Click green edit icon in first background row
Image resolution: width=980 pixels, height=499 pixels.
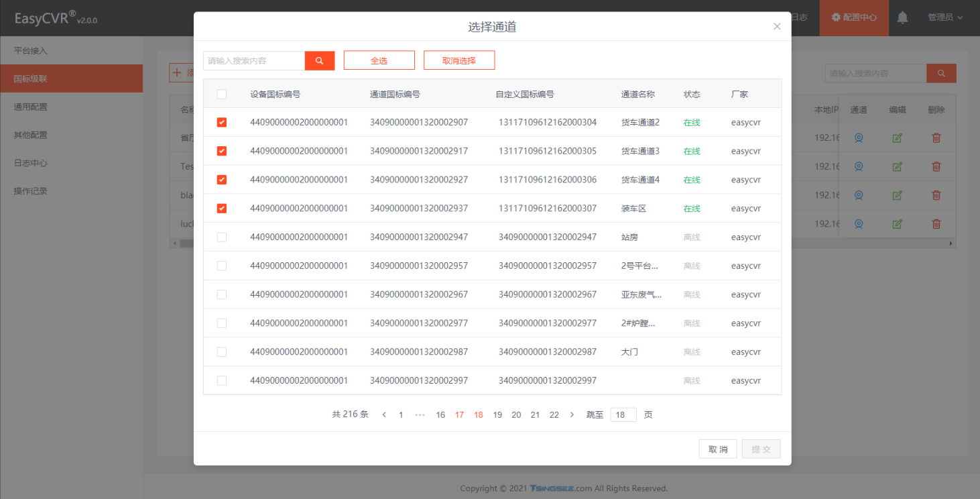898,137
